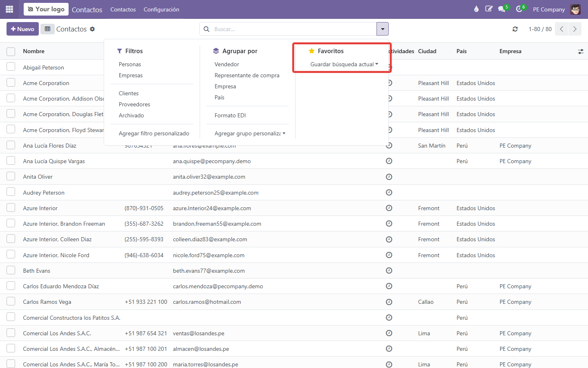Image resolution: width=588 pixels, height=368 pixels.
Task: Toggle the select-all checkbox in header
Action: coord(11,52)
